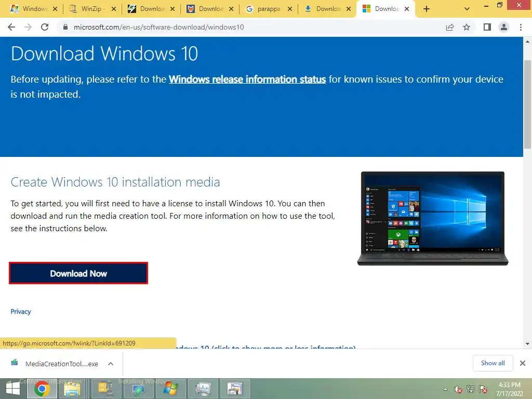Go forward using the forward arrow
This screenshot has height=399, width=532.
[28, 27]
